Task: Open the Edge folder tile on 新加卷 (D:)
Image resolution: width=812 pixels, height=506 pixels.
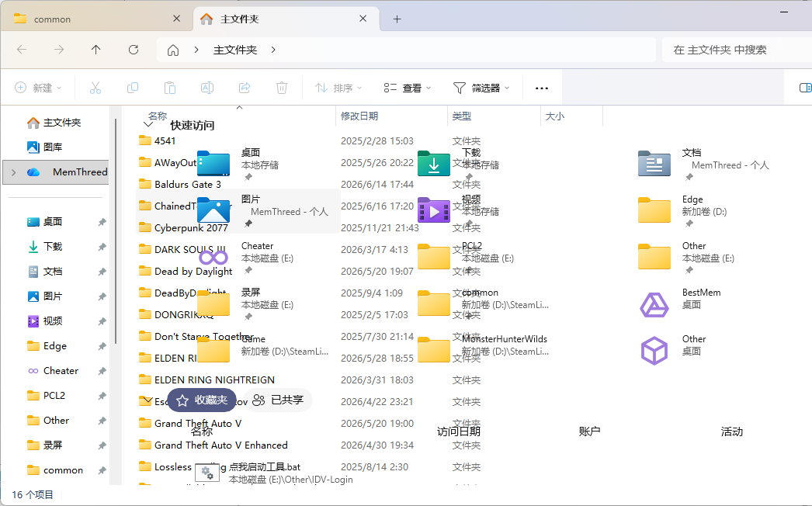Action: [654, 210]
